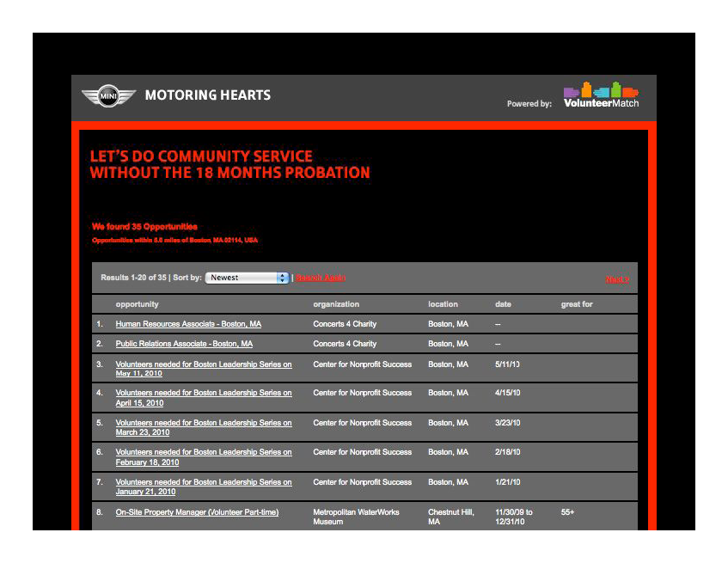Click Center for Nonprofit Success in row 3
This screenshot has height=563, width=728.
pos(362,364)
